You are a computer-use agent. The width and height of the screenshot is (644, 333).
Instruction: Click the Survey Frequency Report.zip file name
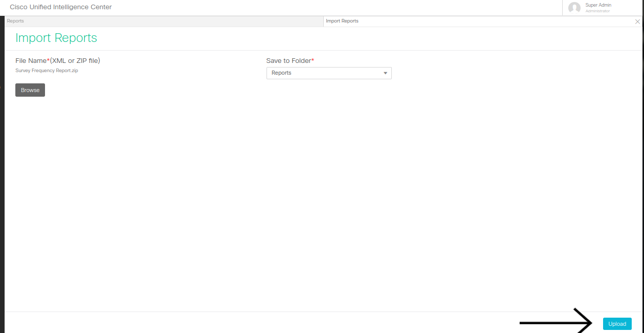click(47, 71)
